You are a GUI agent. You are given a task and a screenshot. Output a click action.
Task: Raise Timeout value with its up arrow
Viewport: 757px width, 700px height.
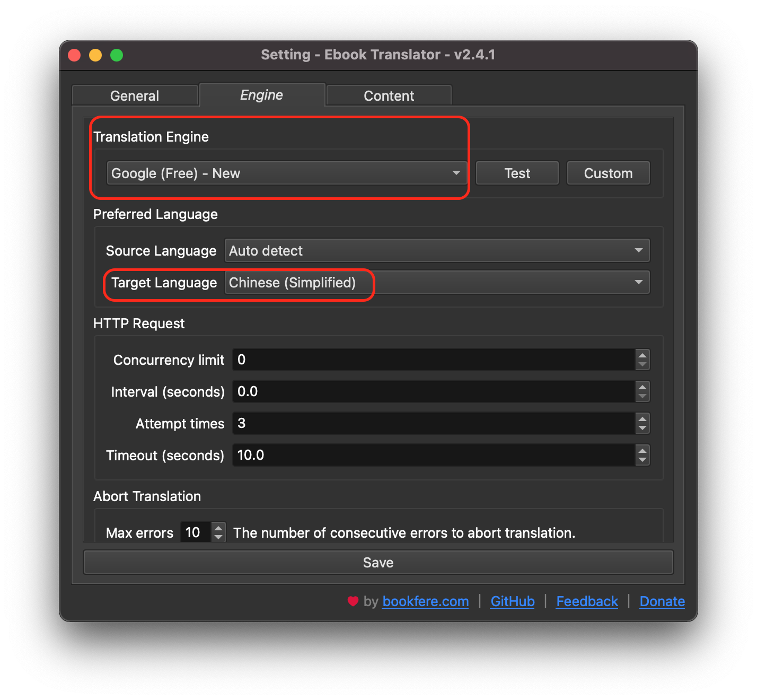coord(642,451)
